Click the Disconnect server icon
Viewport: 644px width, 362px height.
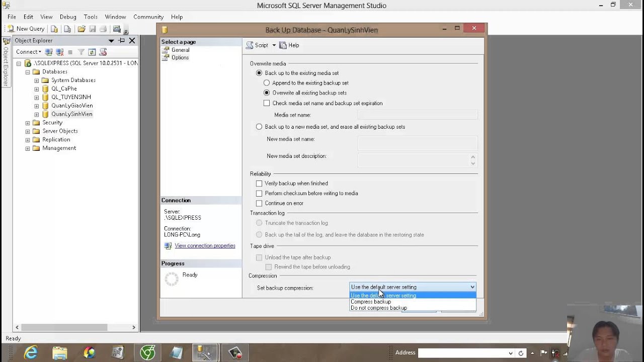click(x=59, y=52)
